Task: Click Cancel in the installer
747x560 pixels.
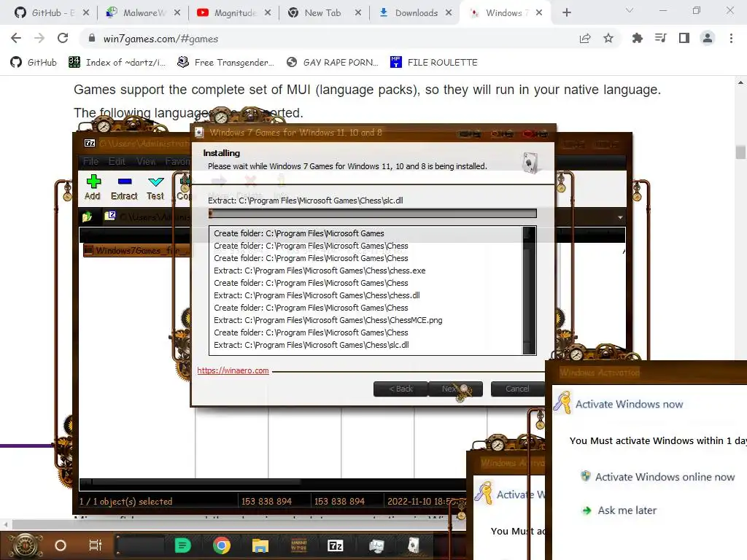Action: point(517,389)
